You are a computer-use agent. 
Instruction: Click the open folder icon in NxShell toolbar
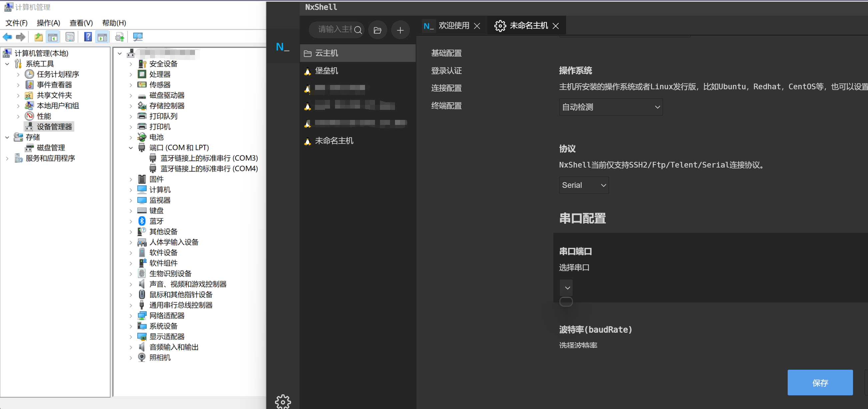point(377,30)
